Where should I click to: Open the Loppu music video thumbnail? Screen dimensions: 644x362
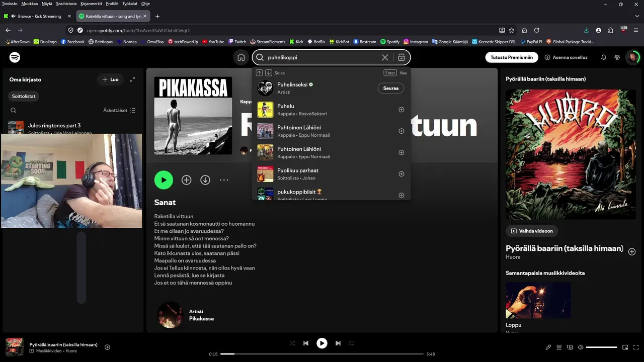pos(538,300)
